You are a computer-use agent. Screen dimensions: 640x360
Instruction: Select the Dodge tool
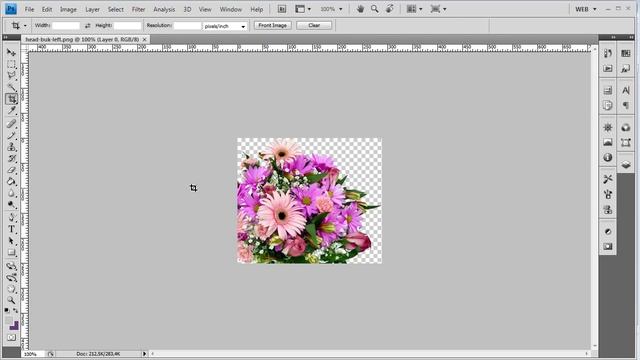tap(11, 204)
